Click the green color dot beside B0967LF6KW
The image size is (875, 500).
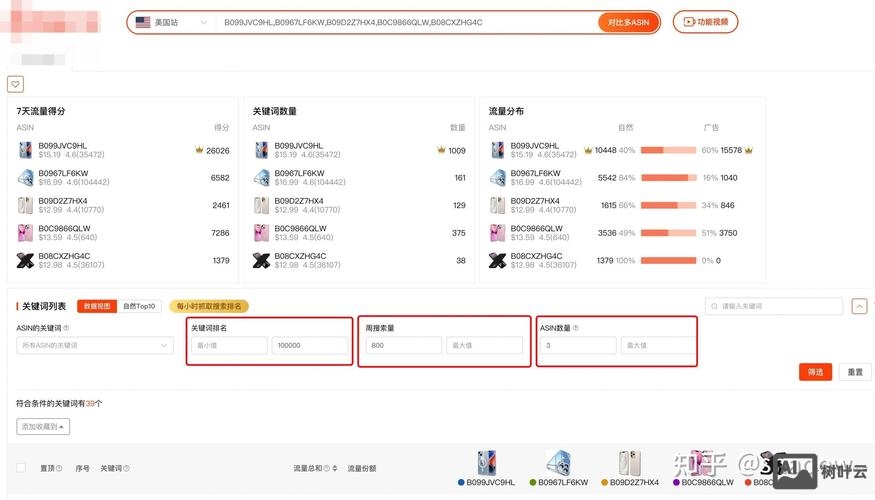(533, 482)
